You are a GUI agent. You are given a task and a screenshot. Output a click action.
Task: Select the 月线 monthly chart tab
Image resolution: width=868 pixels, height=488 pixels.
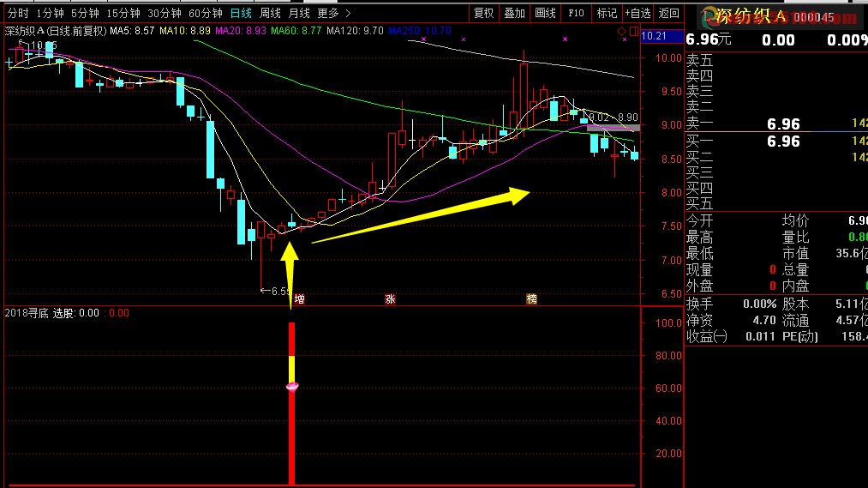(x=300, y=13)
